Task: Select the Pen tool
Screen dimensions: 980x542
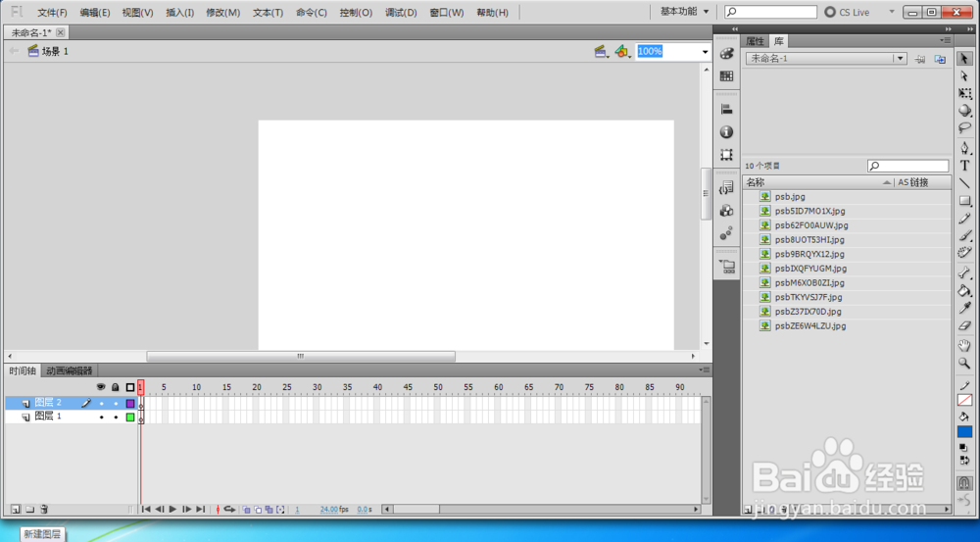Action: 964,148
